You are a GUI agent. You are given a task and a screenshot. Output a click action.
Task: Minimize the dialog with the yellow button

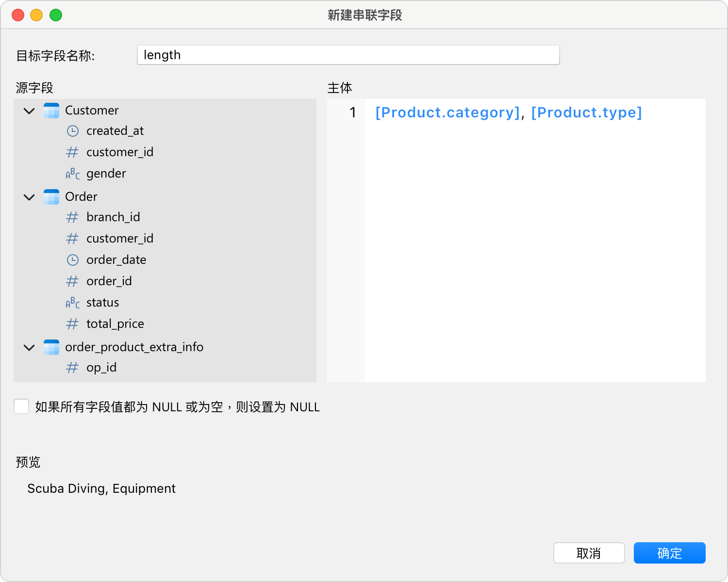point(37,15)
